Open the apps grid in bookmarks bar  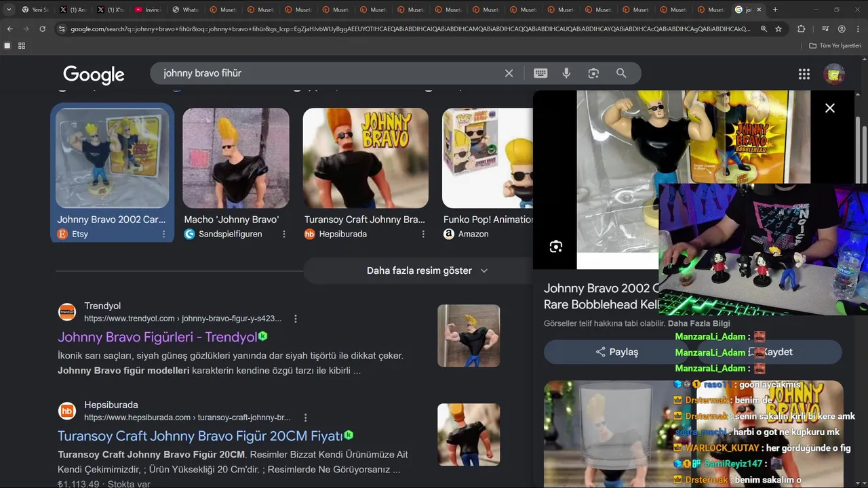22,45
